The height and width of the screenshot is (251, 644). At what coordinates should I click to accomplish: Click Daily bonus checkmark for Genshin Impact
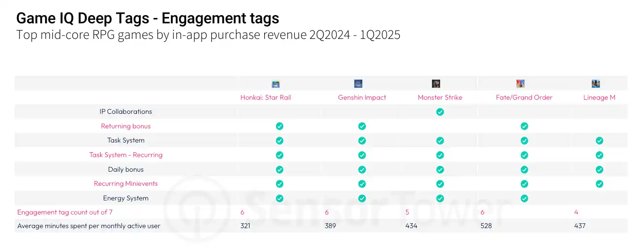coord(362,170)
